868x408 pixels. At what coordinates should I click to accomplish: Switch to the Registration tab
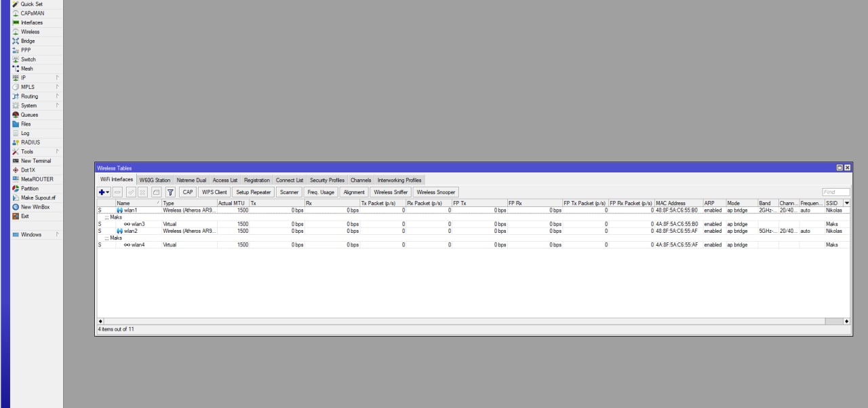coord(257,180)
